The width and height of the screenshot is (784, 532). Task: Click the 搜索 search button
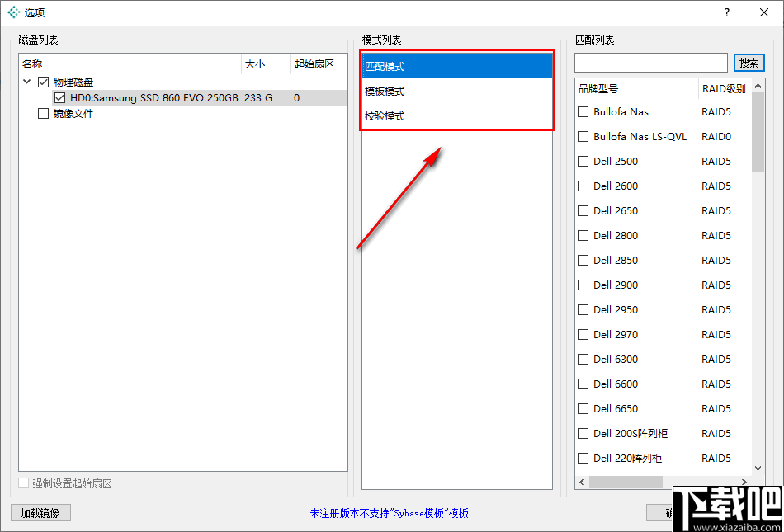749,63
